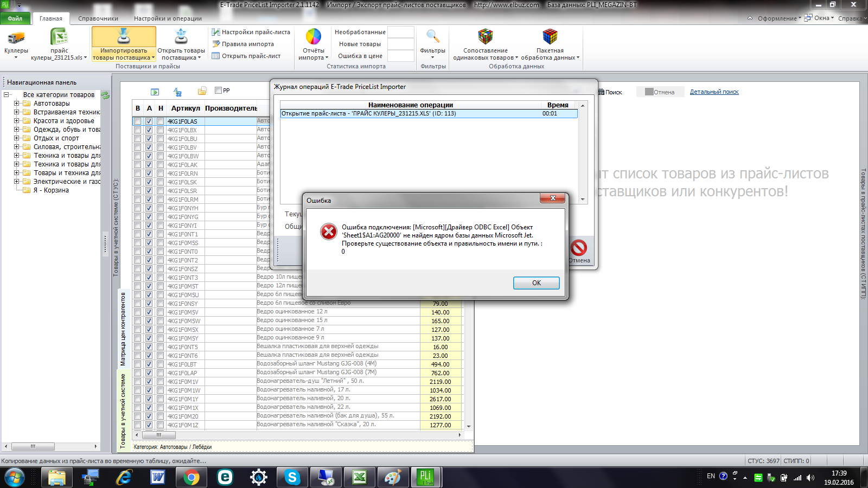Screen dimensions: 868x488
Task: Tick the B checkbox for article 4KG1F0LAP
Action: (x=138, y=373)
